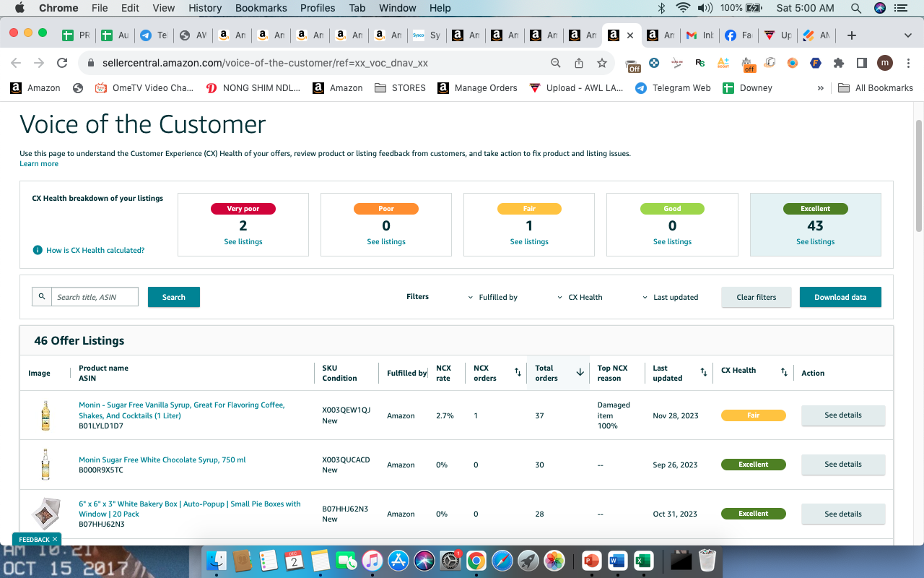924x578 pixels.
Task: Open Spotlight search in the menu bar
Action: coord(856,8)
